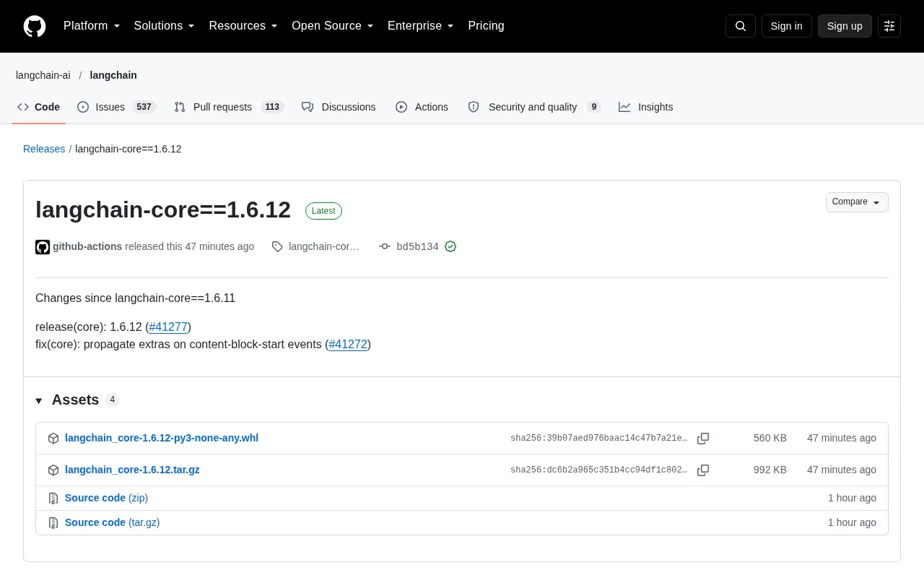The height and width of the screenshot is (578, 924).
Task: Open the Discussions tab
Action: [x=339, y=107]
